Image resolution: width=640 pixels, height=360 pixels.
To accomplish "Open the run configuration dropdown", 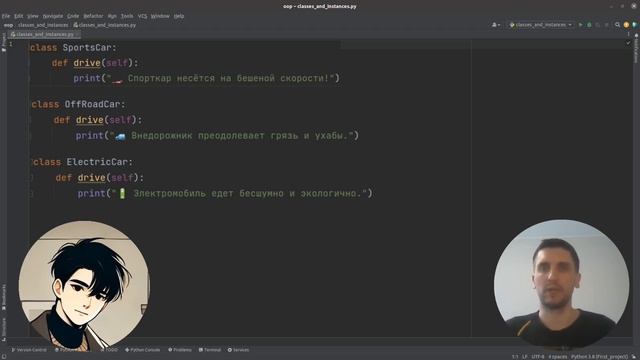I will coord(540,25).
